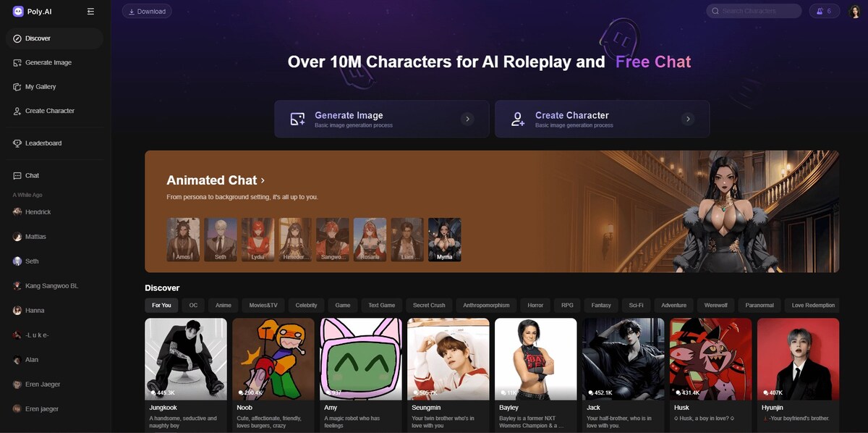The image size is (868, 433).
Task: Click the user profile avatar at top right
Action: click(x=854, y=11)
